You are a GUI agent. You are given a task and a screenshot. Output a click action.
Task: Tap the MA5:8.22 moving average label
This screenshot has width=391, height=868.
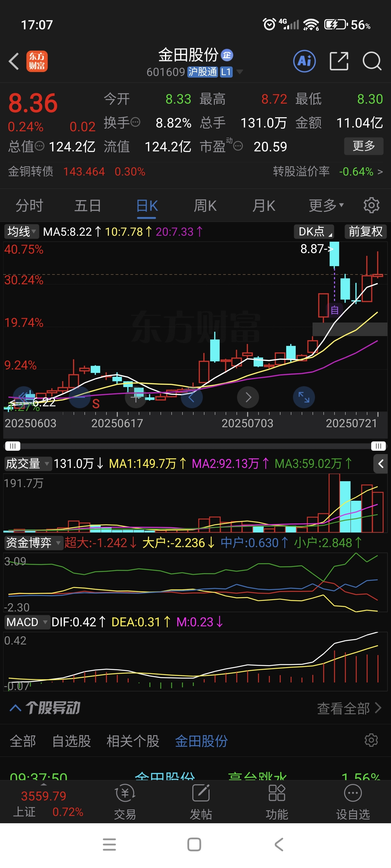[x=67, y=231]
